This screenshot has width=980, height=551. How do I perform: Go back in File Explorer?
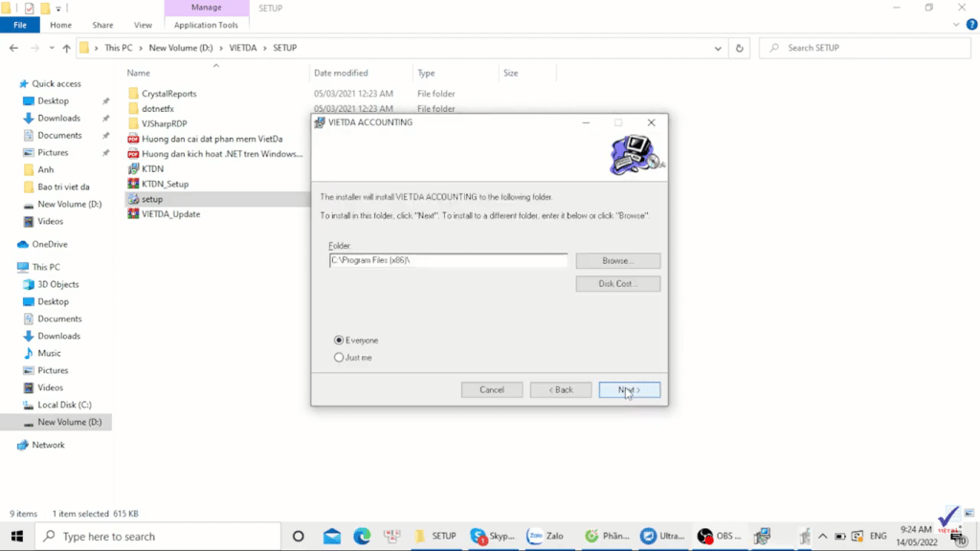[13, 48]
